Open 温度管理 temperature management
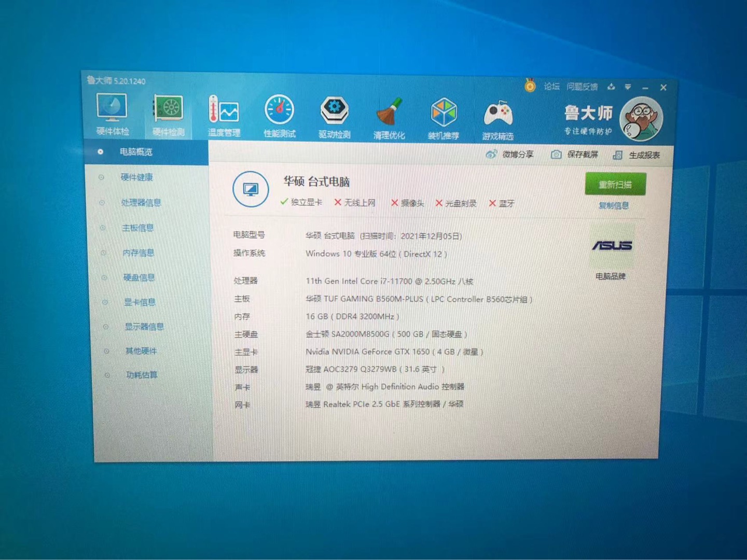747x560 pixels. (x=224, y=116)
